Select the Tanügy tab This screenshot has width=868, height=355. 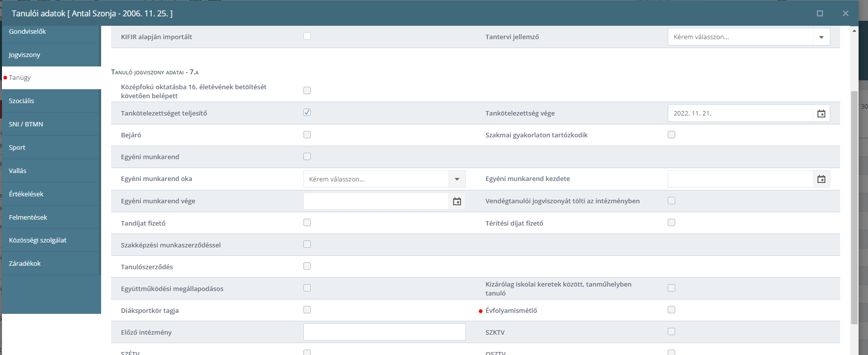51,78
